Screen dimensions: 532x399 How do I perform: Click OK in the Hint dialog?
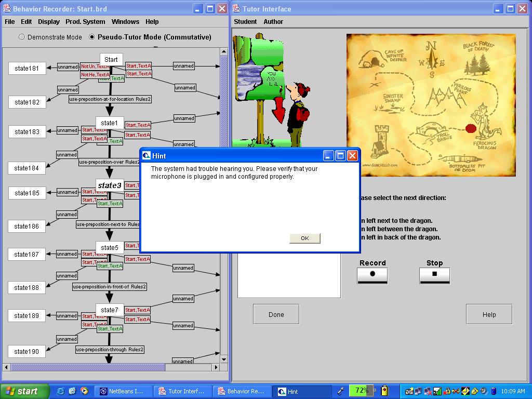pos(304,238)
